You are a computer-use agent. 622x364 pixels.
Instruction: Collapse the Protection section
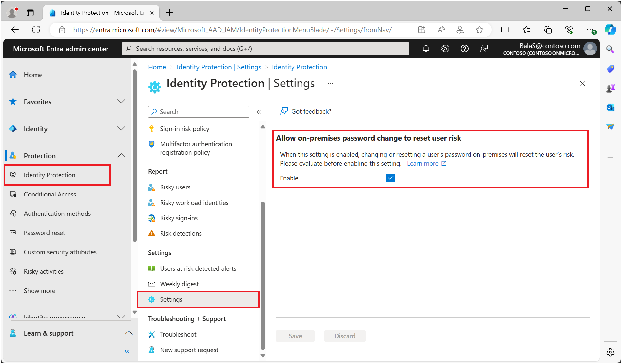click(121, 156)
